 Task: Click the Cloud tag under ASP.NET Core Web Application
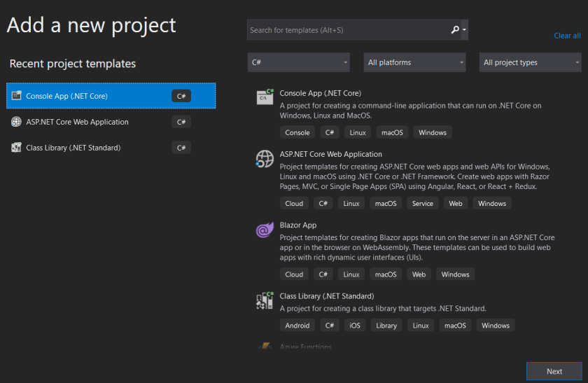[294, 203]
